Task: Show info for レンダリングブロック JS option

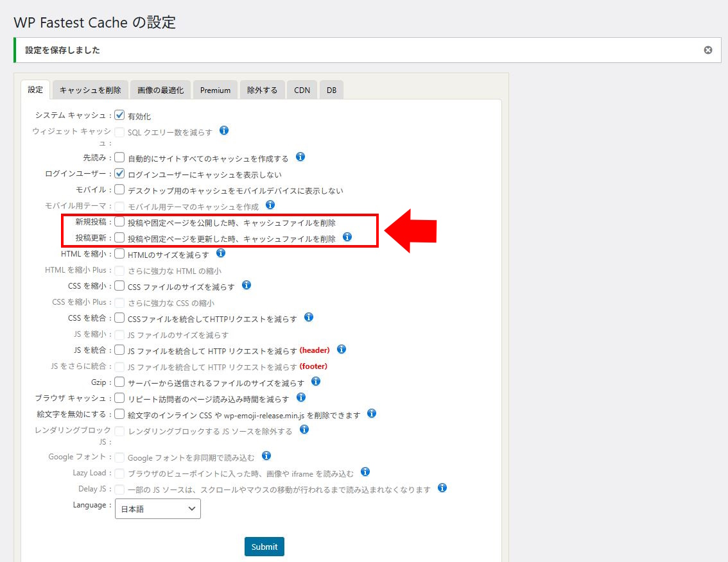Action: (304, 429)
